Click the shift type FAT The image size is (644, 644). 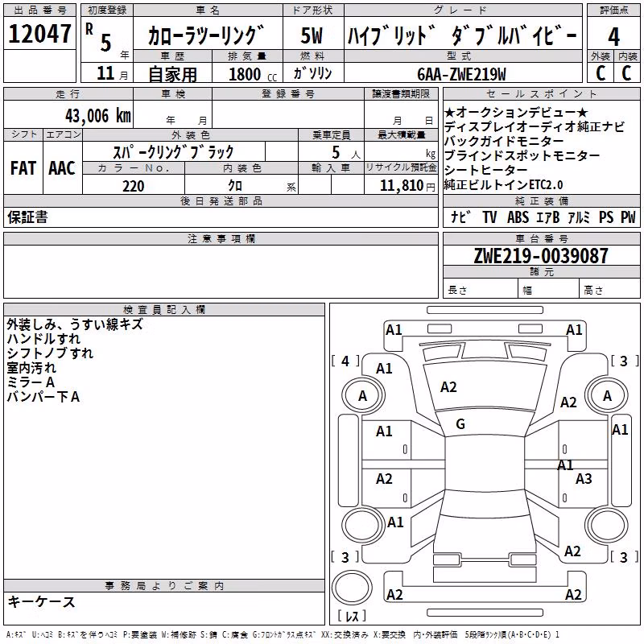pos(23,168)
